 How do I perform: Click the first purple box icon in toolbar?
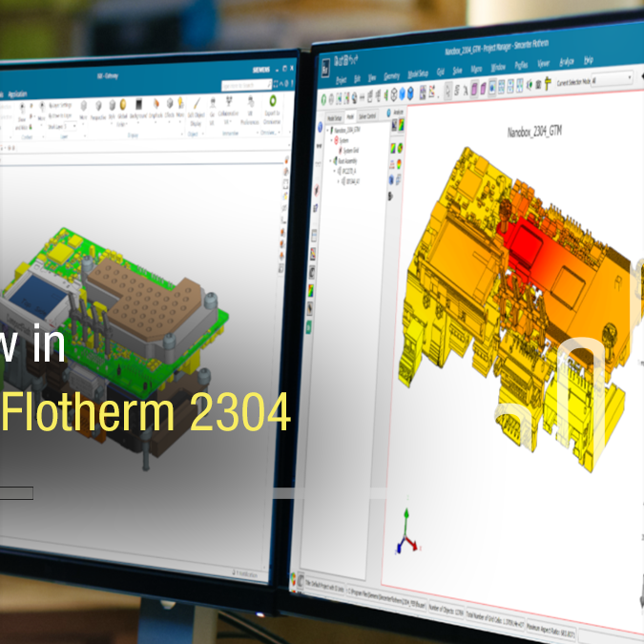tap(474, 89)
